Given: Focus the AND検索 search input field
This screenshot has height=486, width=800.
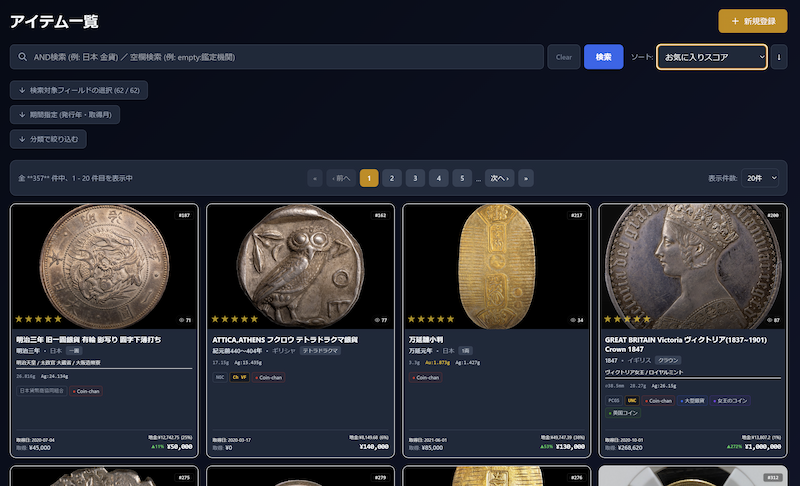Looking at the screenshot, I should (280, 57).
